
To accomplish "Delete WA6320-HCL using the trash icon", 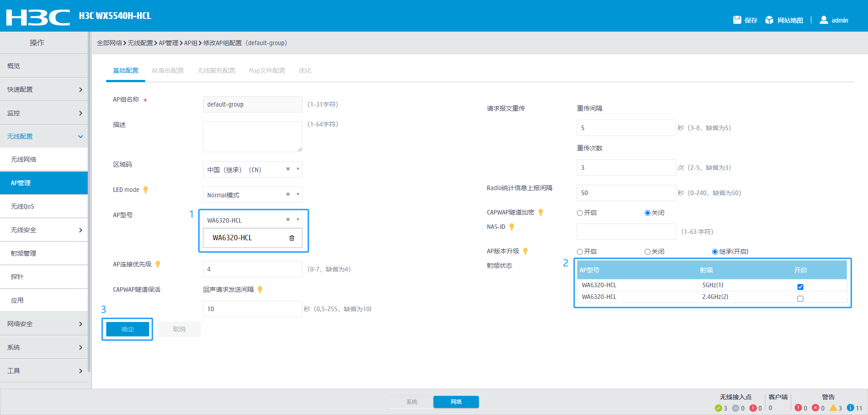I will [292, 238].
